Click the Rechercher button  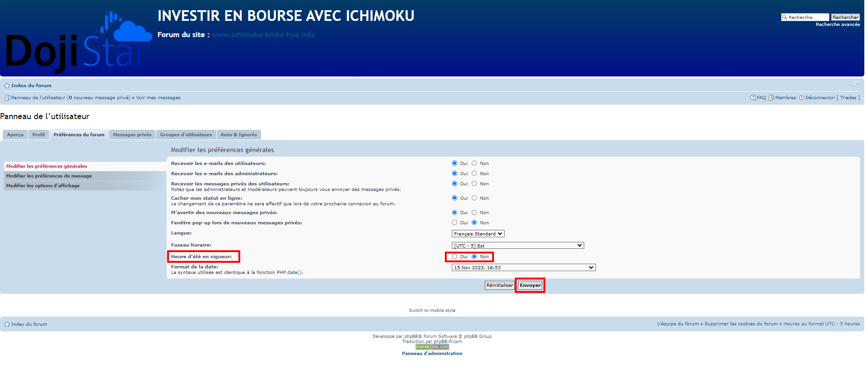[x=845, y=17]
